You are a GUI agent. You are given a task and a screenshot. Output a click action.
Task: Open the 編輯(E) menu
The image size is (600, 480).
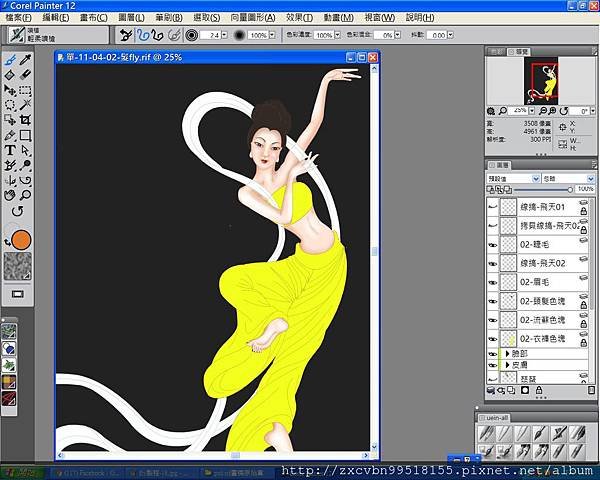tap(56, 18)
